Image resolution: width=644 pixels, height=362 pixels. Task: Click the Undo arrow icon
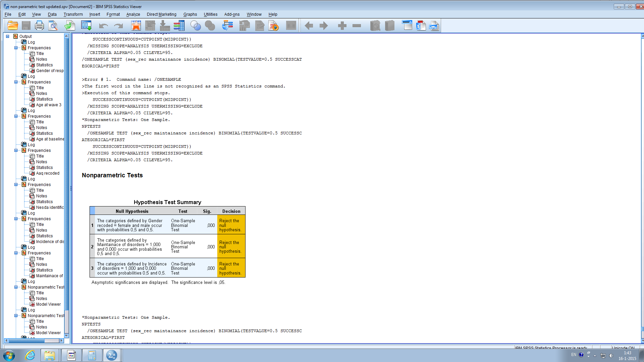(x=103, y=26)
